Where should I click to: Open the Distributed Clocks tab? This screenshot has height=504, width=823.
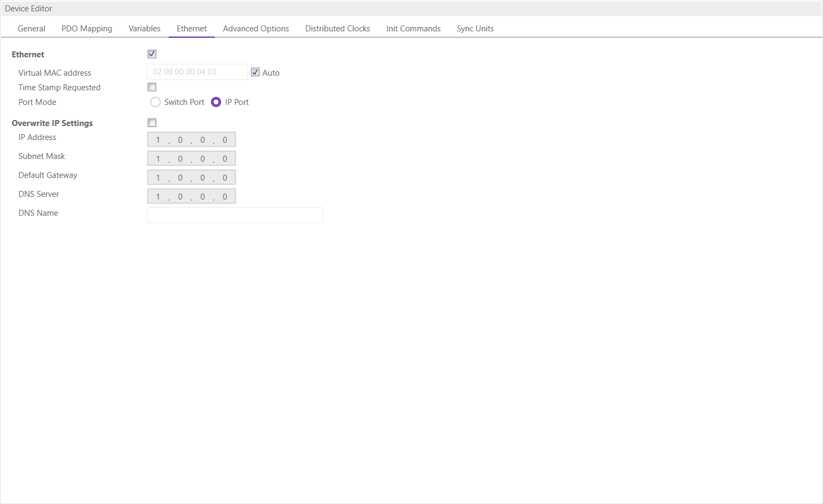[x=337, y=29]
